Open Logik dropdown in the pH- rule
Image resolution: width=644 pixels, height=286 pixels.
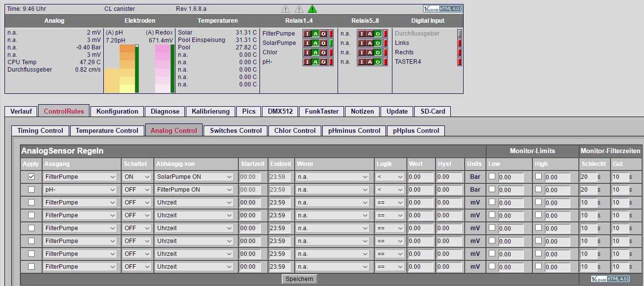389,189
